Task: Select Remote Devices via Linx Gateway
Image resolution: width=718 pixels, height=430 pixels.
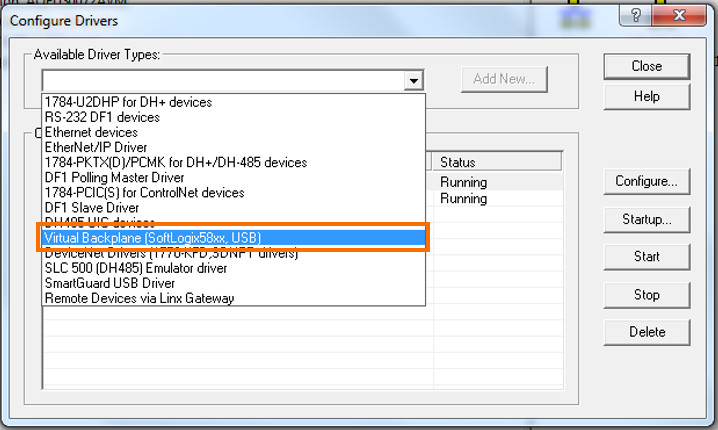Action: tap(234, 299)
